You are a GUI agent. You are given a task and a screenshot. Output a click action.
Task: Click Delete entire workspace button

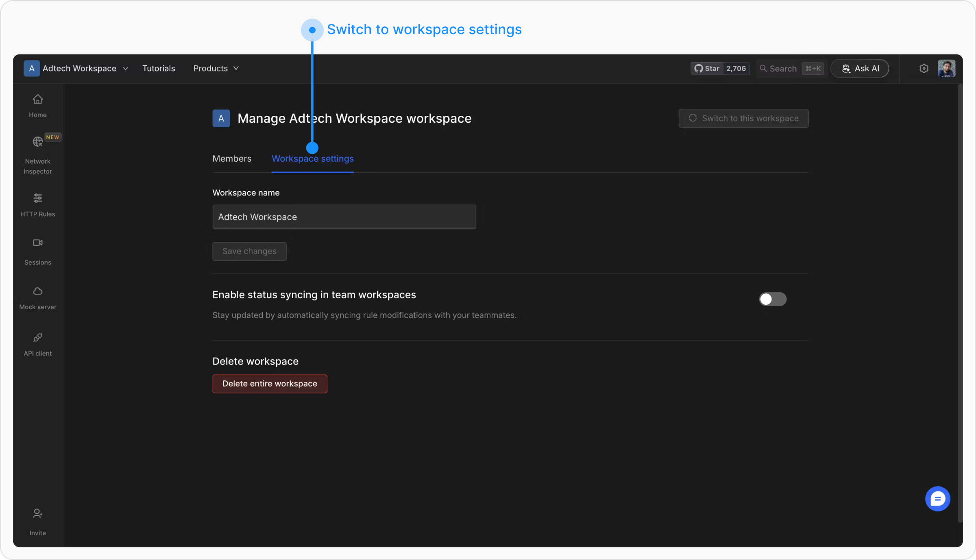pyautogui.click(x=270, y=384)
